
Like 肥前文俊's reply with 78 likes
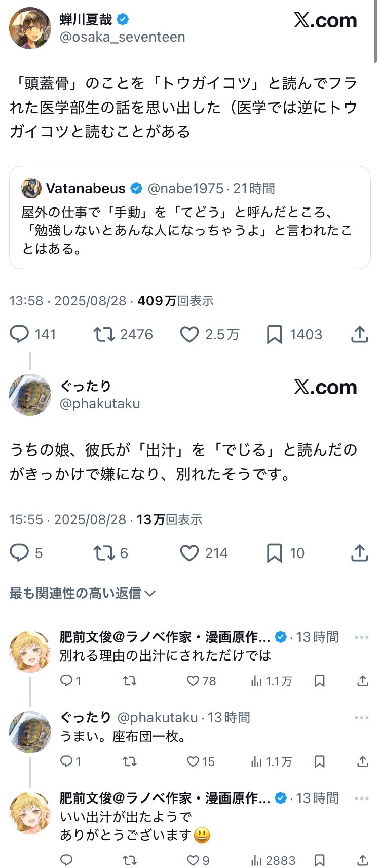pyautogui.click(x=193, y=681)
